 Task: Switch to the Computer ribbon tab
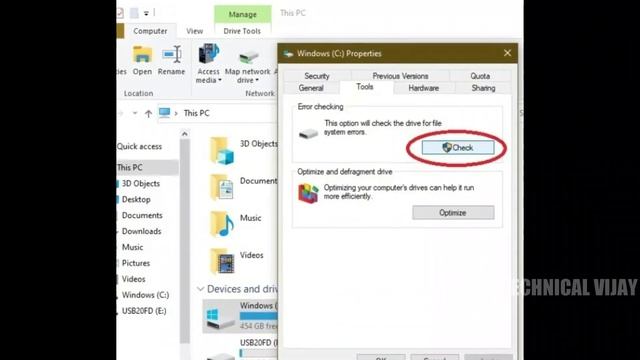tap(150, 31)
